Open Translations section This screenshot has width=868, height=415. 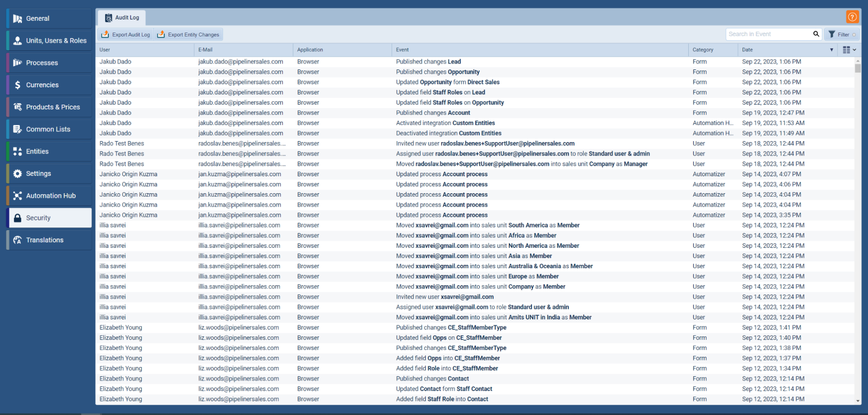point(49,240)
